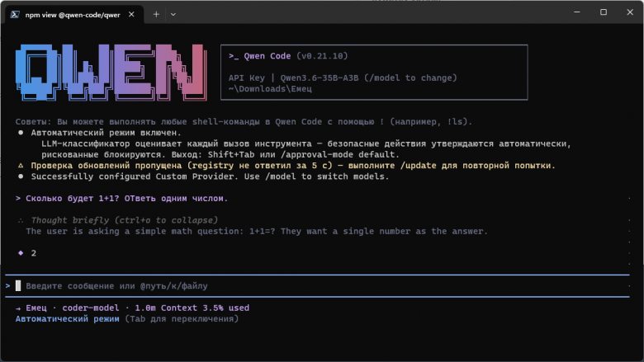Click the blue 'Автоматический режим' mode label

[x=68, y=319]
